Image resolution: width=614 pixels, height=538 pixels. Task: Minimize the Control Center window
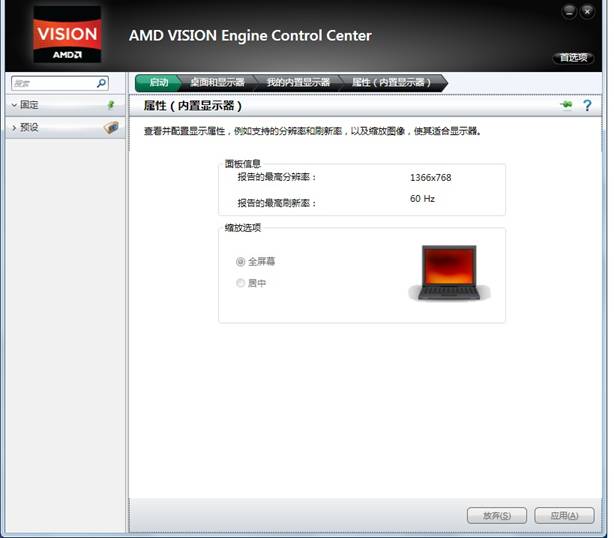(x=569, y=12)
